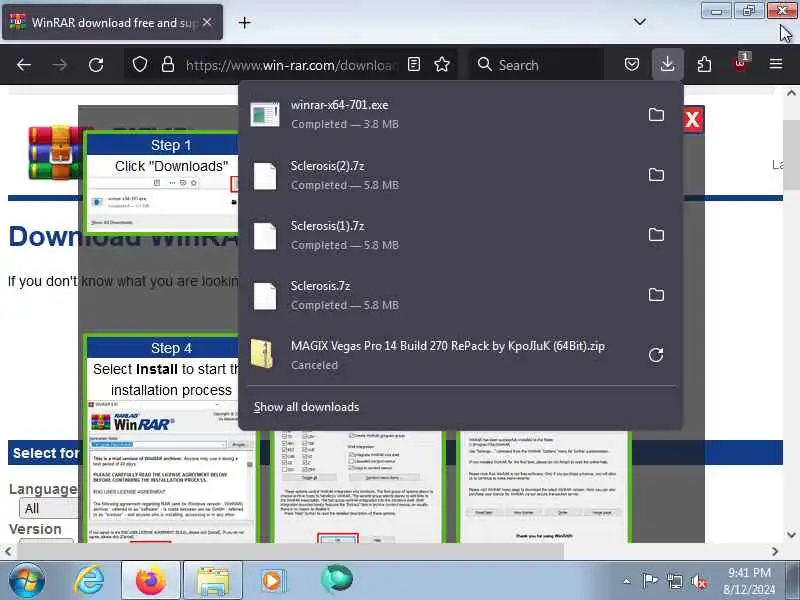Open the Pocket save icon
The width and height of the screenshot is (800, 600).
pos(632,65)
